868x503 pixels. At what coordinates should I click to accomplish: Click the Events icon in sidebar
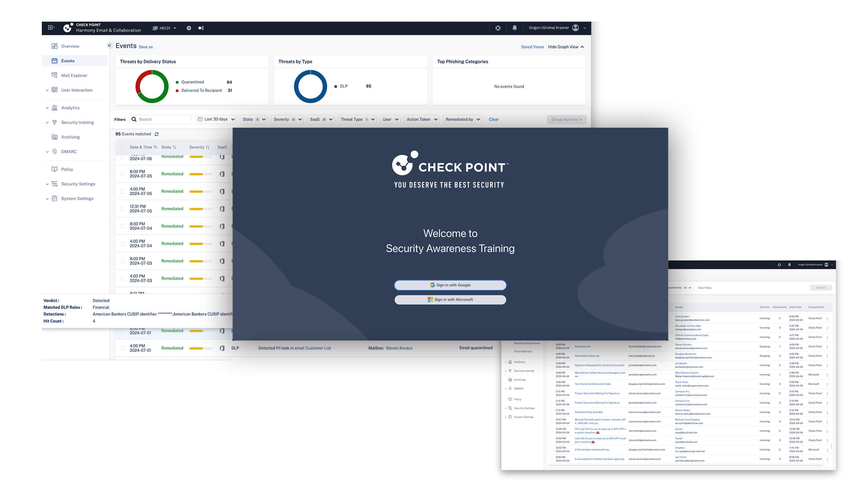(x=54, y=60)
